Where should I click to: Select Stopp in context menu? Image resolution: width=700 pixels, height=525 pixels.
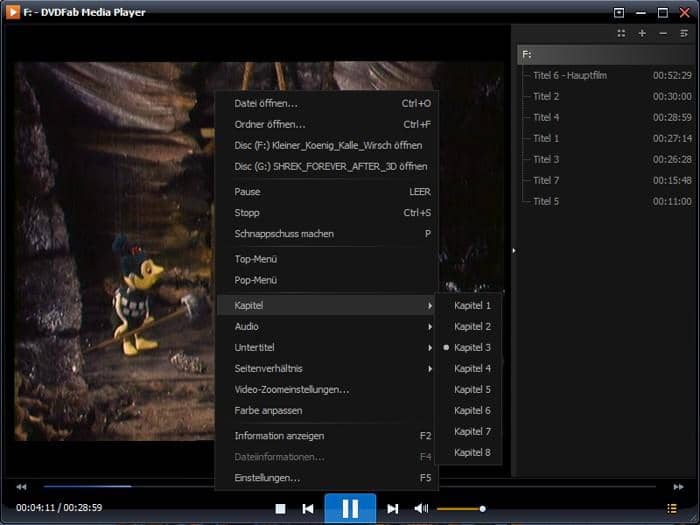326,213
